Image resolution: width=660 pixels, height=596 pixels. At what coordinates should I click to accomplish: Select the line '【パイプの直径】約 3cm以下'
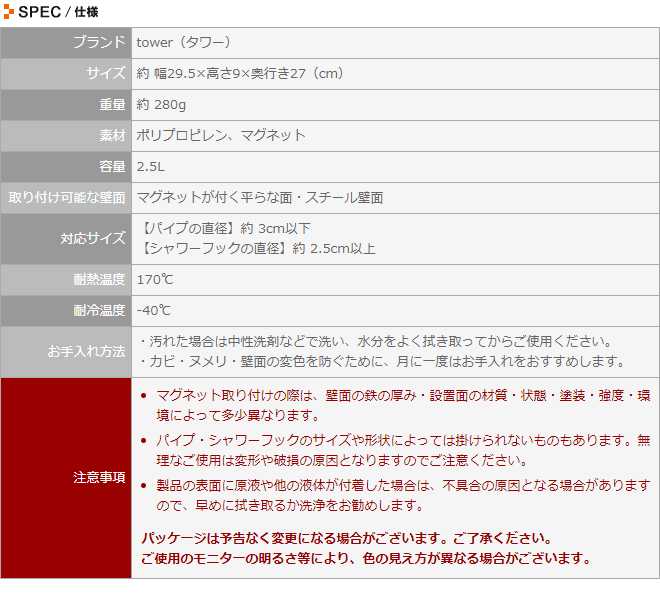point(224,229)
